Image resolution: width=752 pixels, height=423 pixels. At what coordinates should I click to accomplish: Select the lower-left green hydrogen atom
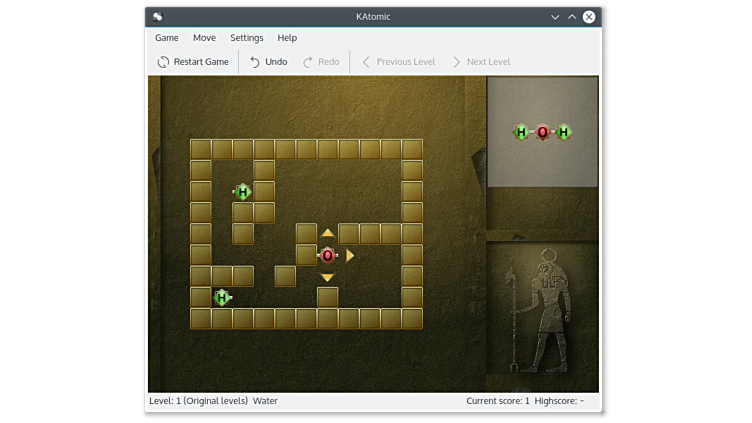[x=222, y=297]
